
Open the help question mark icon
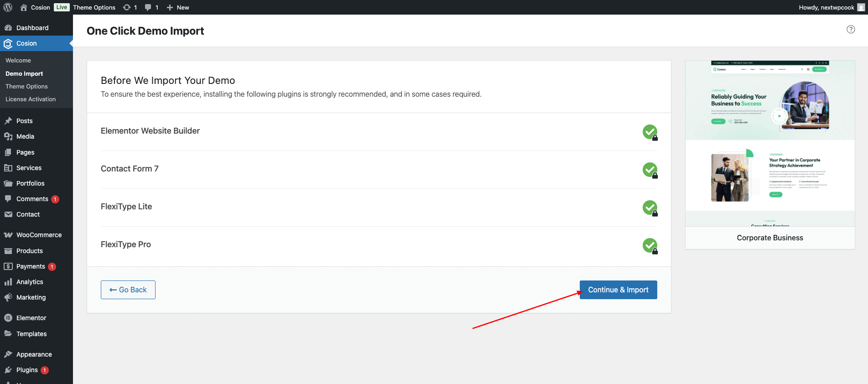(851, 29)
